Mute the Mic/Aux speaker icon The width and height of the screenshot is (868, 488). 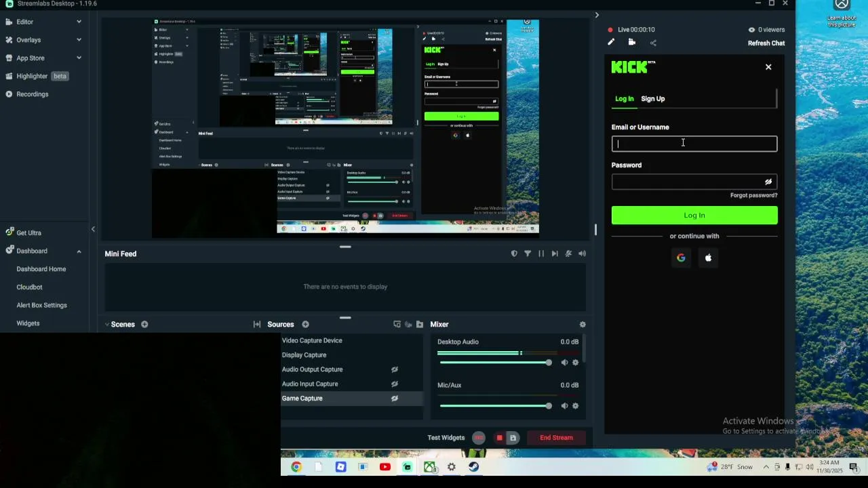pos(564,406)
